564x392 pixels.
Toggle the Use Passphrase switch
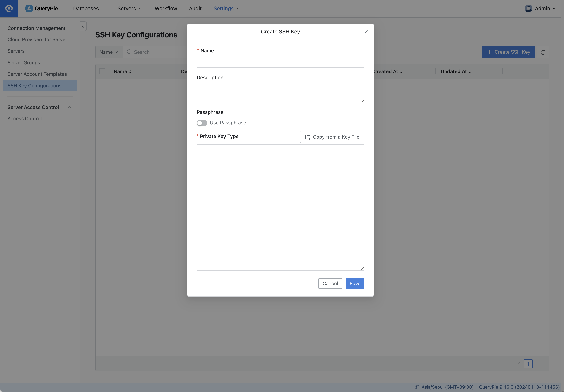tap(202, 123)
